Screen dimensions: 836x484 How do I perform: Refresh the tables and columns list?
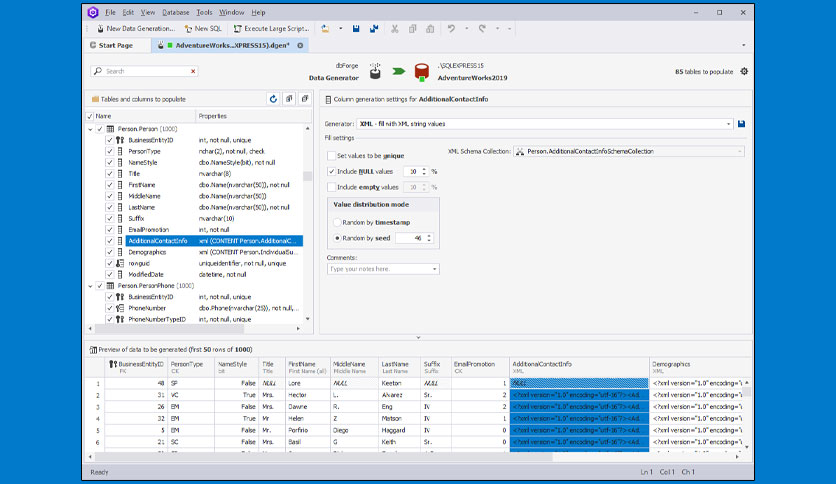tap(274, 99)
